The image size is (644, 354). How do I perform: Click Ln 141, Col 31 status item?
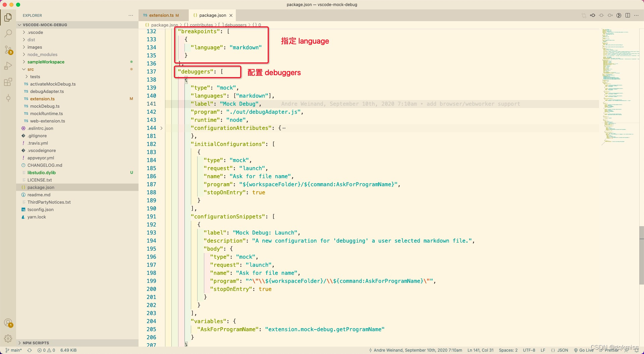click(480, 350)
